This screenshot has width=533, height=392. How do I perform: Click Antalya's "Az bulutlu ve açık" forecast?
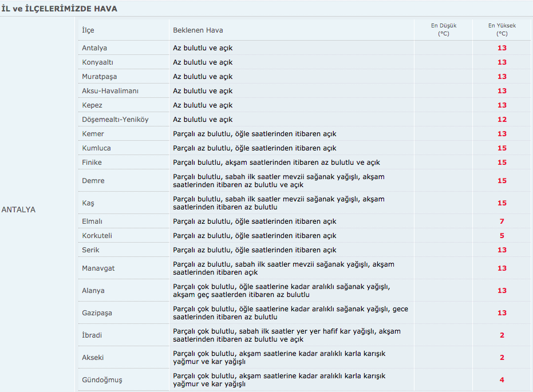point(203,48)
